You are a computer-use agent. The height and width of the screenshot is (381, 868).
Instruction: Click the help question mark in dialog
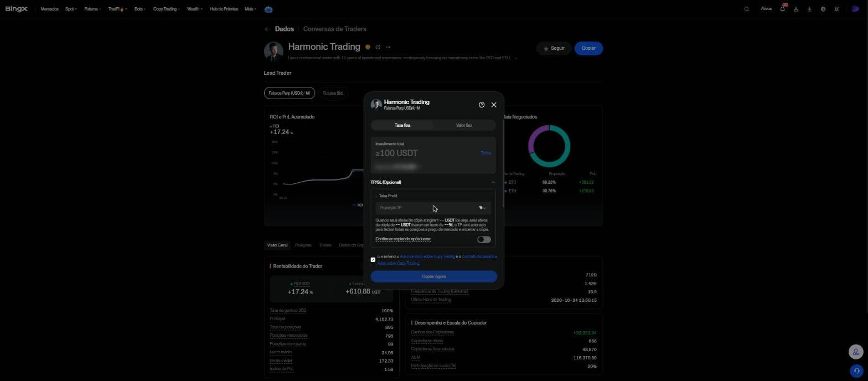[482, 105]
